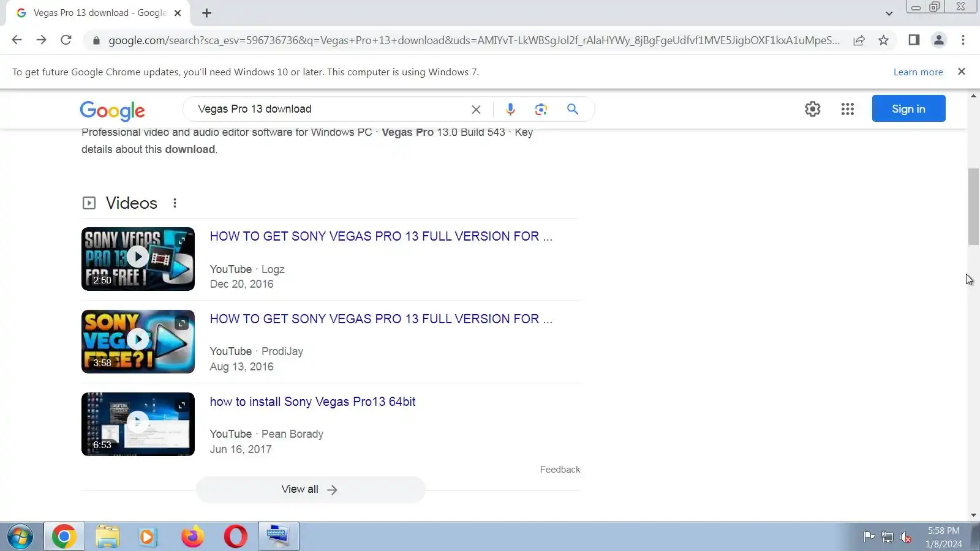The height and width of the screenshot is (551, 980).
Task: Open the Logz video title link
Action: tap(381, 236)
